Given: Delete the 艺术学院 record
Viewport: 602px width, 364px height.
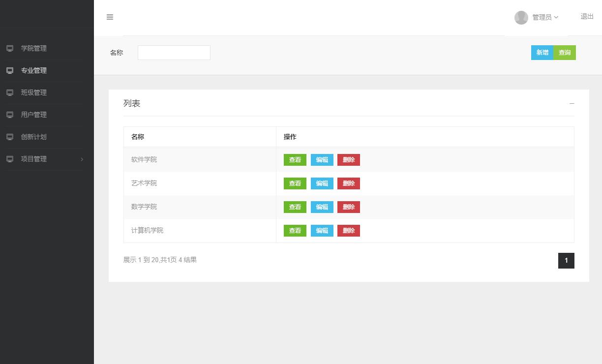Looking at the screenshot, I should (348, 183).
